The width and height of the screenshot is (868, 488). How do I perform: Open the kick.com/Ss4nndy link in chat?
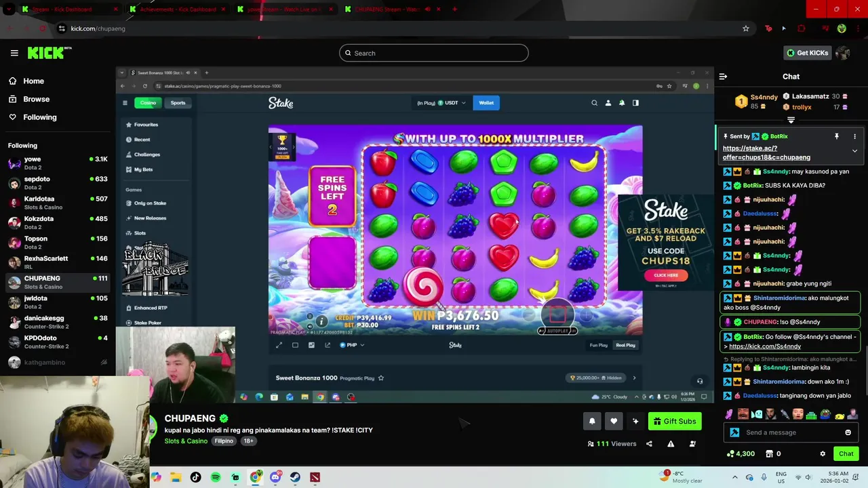[765, 346]
